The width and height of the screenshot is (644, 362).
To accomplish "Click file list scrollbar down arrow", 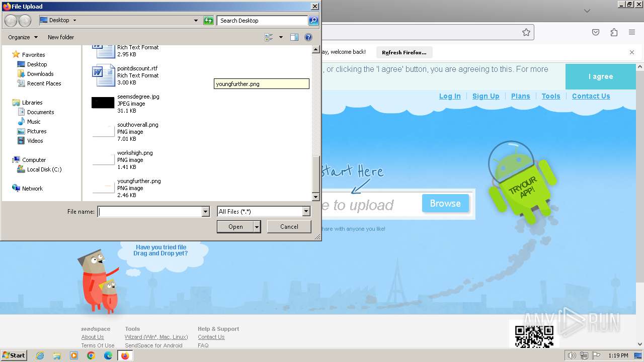I will click(316, 197).
